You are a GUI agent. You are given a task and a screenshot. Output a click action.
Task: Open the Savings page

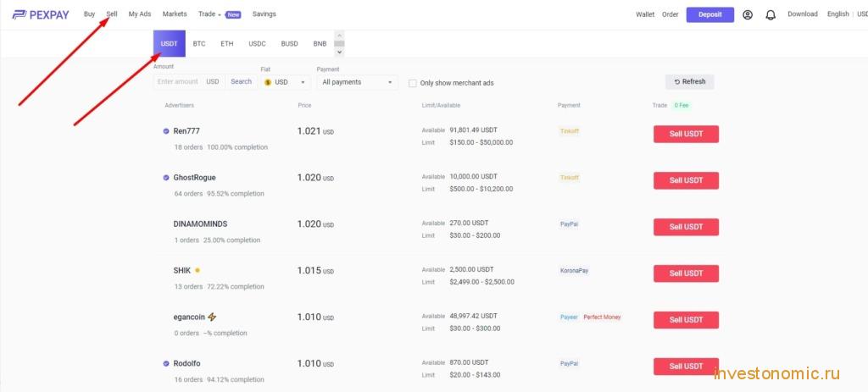[x=264, y=14]
